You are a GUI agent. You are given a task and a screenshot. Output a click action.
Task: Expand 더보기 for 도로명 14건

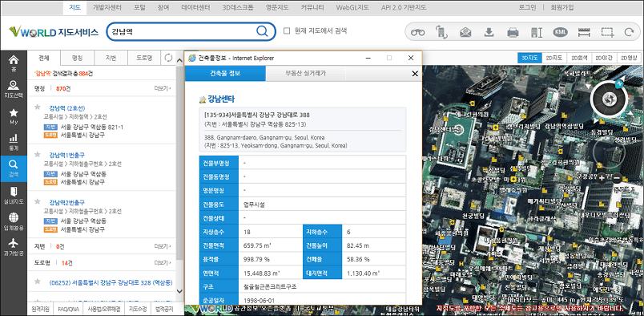[163, 262]
